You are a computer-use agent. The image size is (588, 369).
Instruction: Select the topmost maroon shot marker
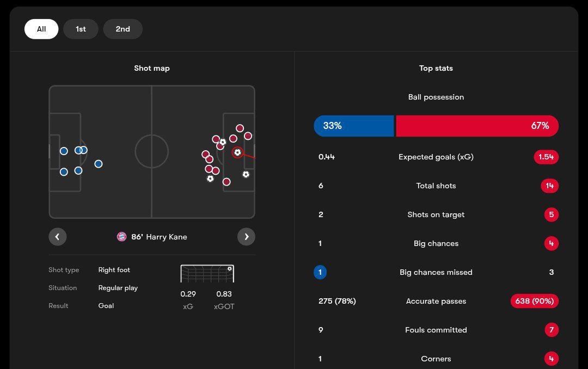coord(240,128)
